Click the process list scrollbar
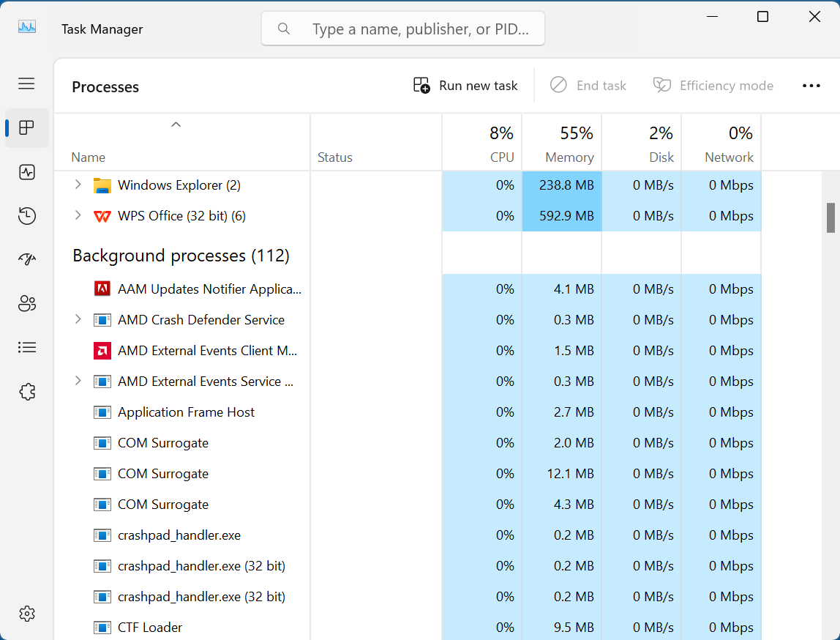 click(x=830, y=217)
